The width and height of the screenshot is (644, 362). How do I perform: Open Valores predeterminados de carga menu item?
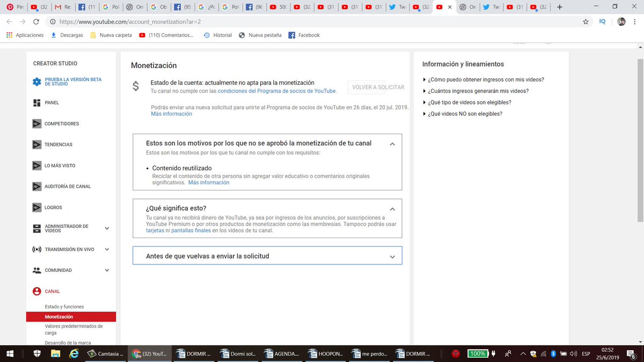pos(74,329)
